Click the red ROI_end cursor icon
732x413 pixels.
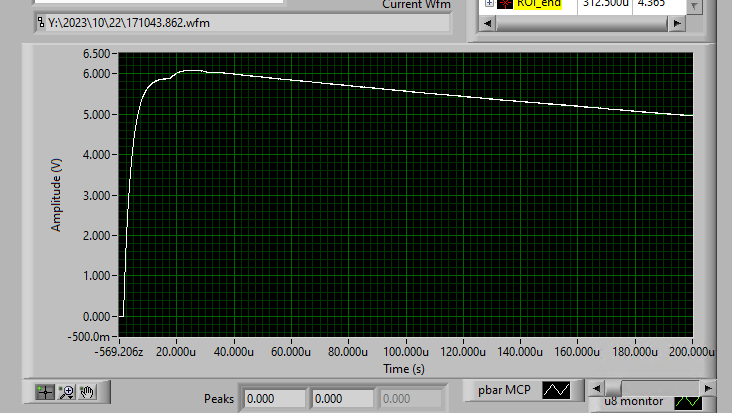pyautogui.click(x=505, y=4)
